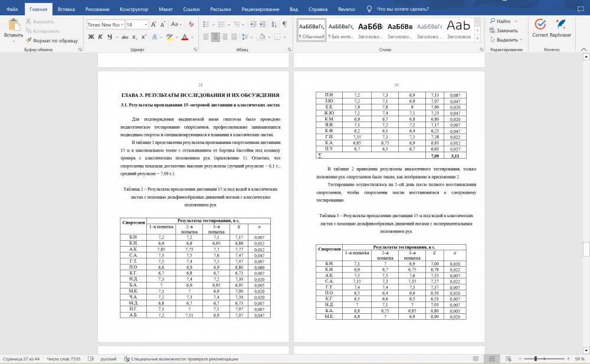Click the red font color swatch

click(x=185, y=37)
